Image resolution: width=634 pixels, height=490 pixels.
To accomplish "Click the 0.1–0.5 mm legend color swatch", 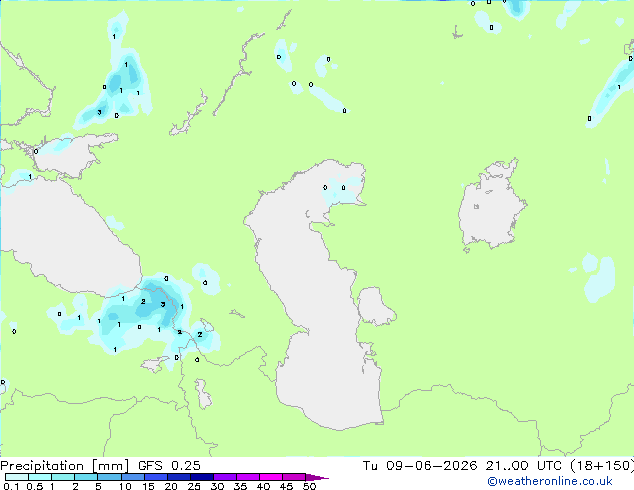I will [17, 477].
